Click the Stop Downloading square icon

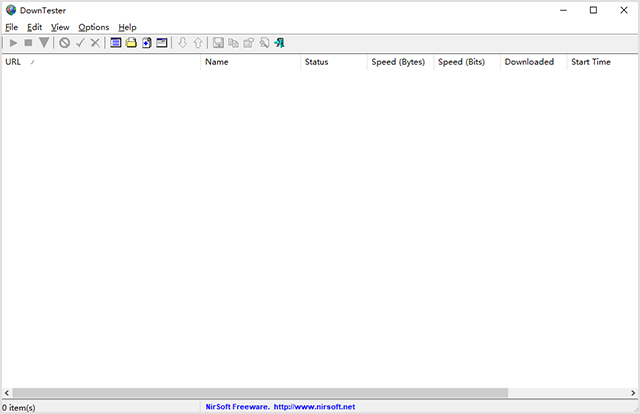click(x=28, y=43)
